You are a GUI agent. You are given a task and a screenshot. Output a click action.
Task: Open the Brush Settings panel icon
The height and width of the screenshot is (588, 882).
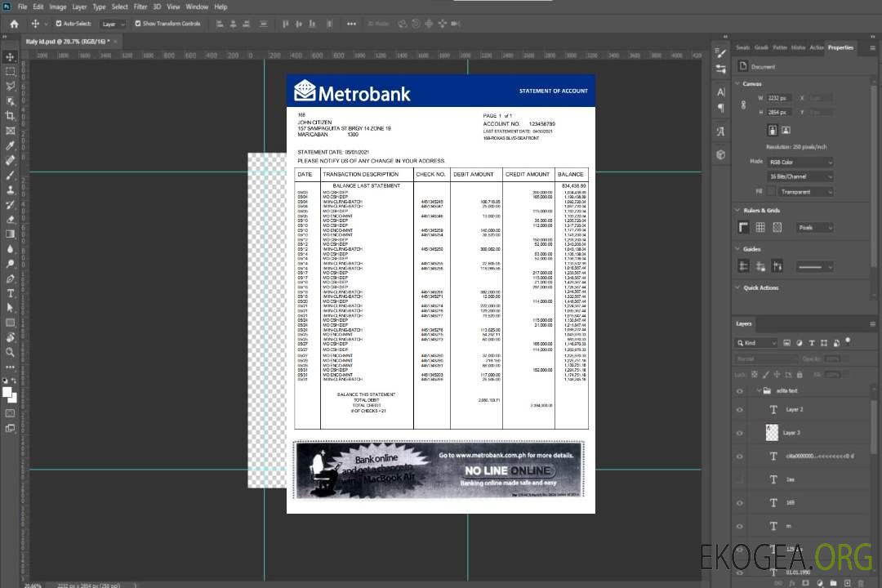(721, 53)
